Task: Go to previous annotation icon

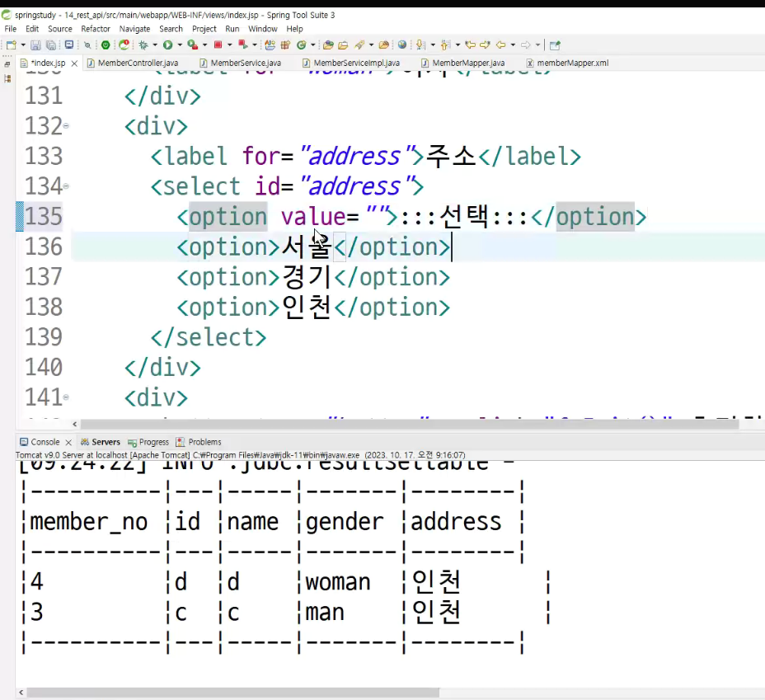Action: click(x=444, y=45)
